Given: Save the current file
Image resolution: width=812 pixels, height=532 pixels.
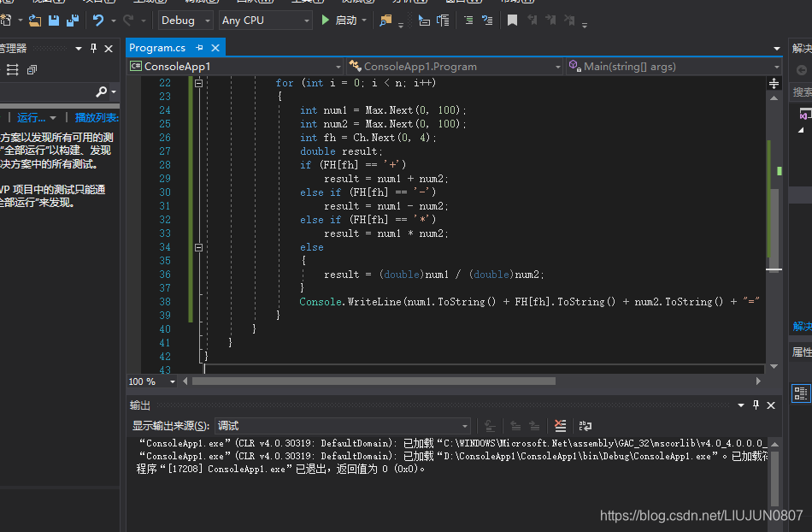Looking at the screenshot, I should click(53, 21).
